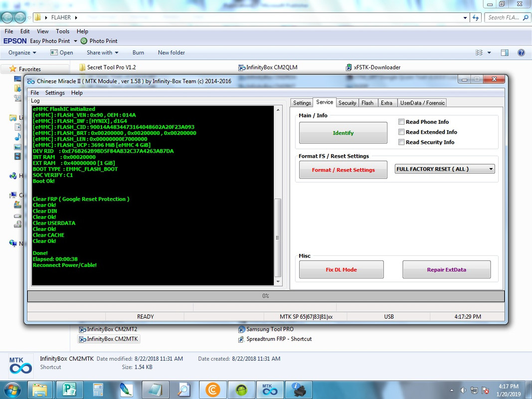Open the Videos library icon in sidebar
This screenshot has width=532, height=399.
[17, 157]
